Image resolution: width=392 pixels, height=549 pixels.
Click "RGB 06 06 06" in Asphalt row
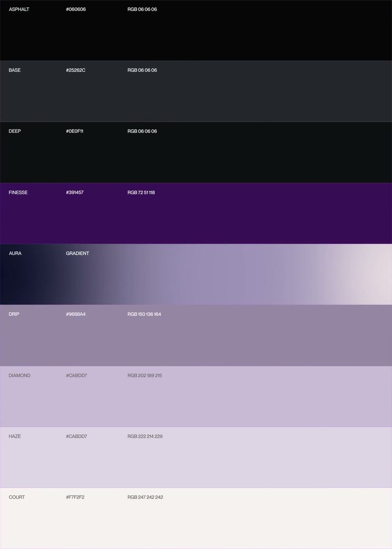[142, 9]
